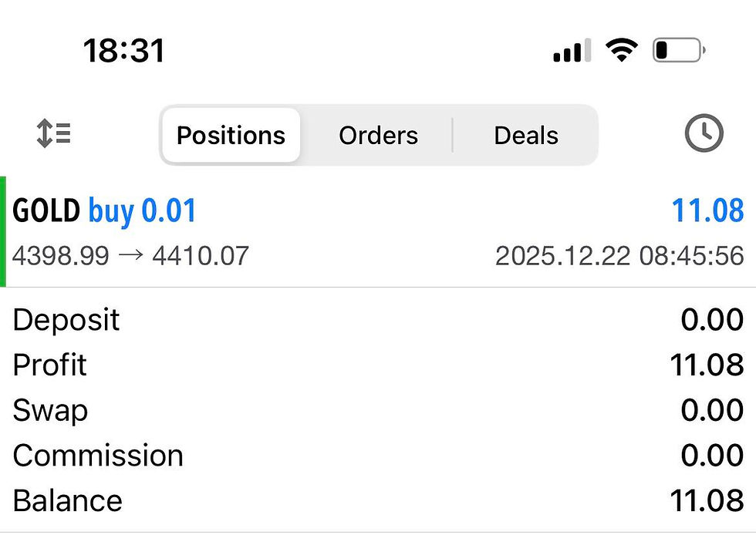The width and height of the screenshot is (756, 535).
Task: Tap the Wi-Fi status icon
Action: click(621, 52)
